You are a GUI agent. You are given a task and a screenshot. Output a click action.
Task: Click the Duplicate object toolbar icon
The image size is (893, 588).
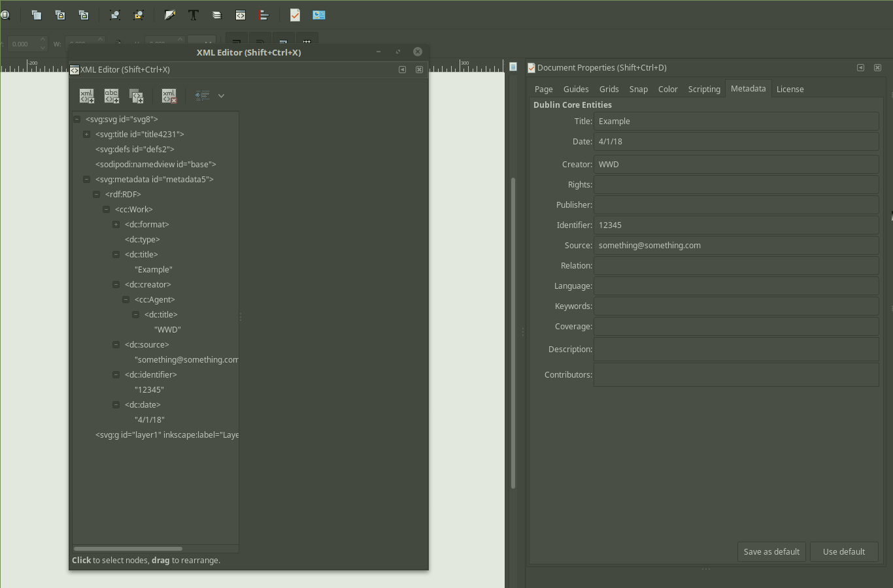coord(37,14)
